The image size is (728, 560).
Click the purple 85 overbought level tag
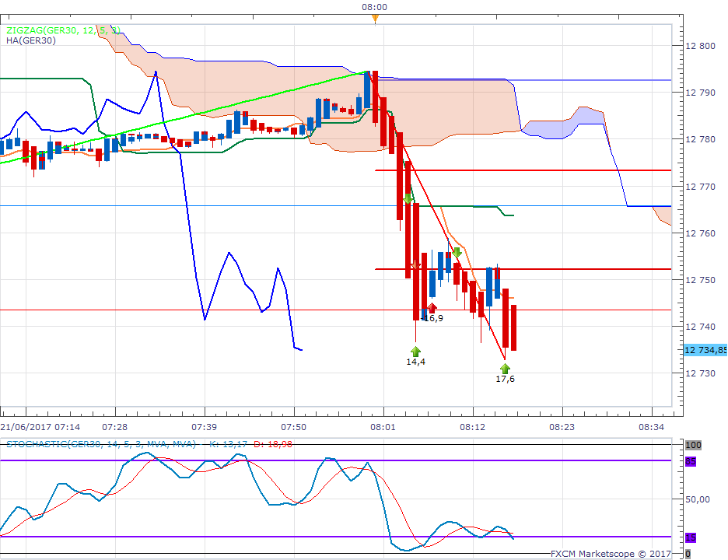pyautogui.click(x=691, y=461)
